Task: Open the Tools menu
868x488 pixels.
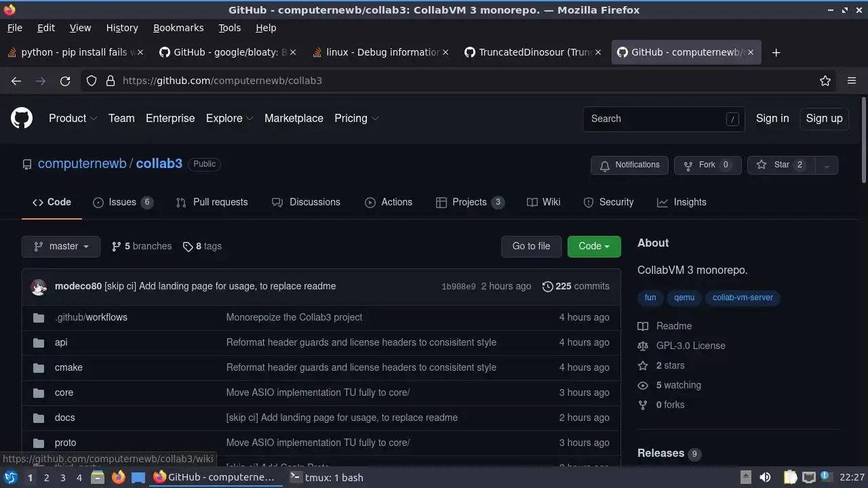Action: pyautogui.click(x=229, y=28)
